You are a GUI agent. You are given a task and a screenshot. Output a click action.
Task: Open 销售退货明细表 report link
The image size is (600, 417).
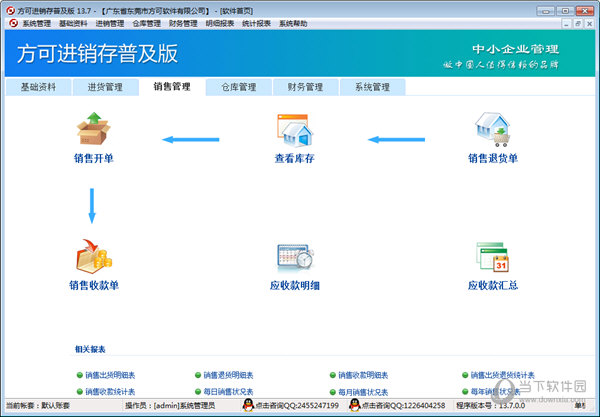(228, 375)
